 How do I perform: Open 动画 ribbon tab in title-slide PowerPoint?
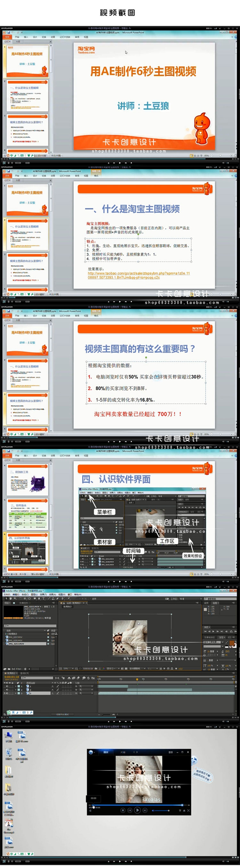53,37
